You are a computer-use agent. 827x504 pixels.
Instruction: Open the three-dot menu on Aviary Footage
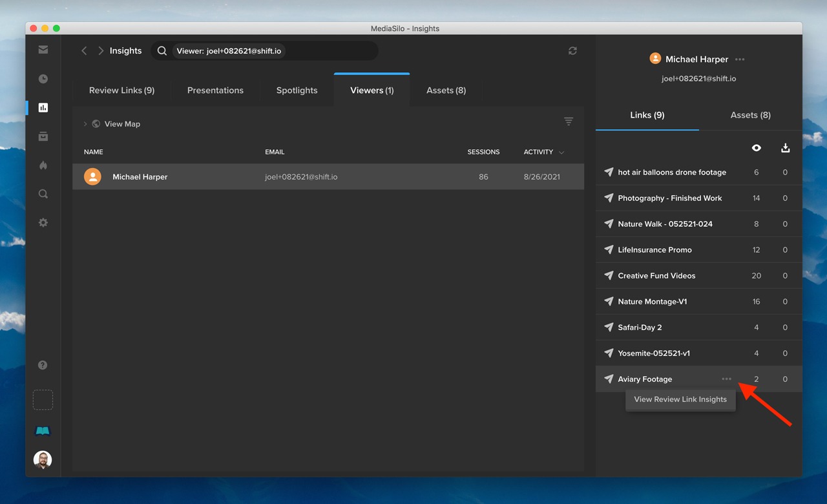click(726, 379)
